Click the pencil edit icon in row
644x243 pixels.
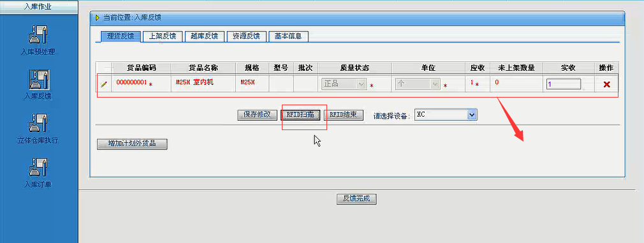coord(103,84)
